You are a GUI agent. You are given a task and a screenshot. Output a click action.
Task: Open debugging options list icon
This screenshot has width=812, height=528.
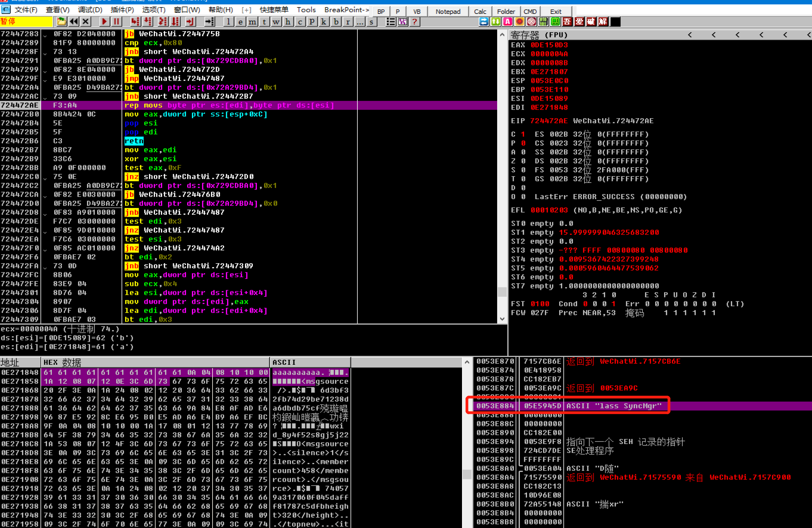[391, 21]
